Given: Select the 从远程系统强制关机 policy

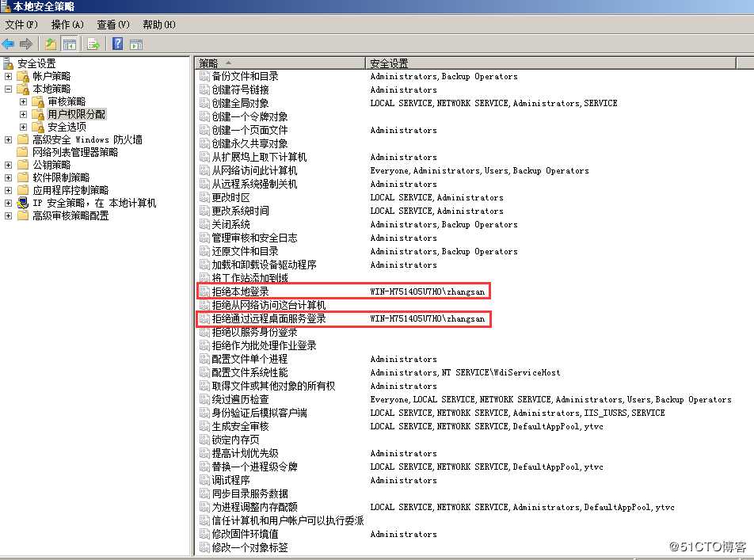Looking at the screenshot, I should 254,184.
